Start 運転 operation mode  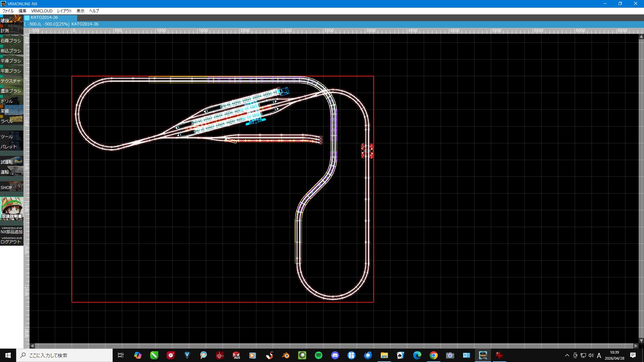12,171
